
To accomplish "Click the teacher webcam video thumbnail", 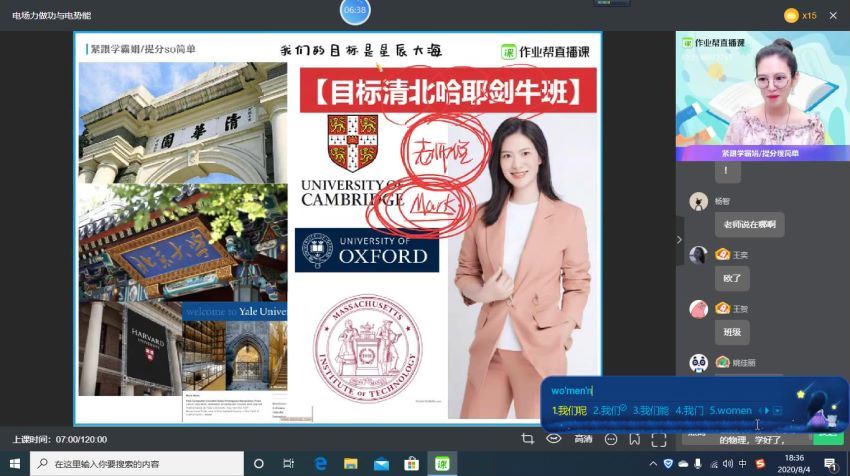I will (762, 96).
